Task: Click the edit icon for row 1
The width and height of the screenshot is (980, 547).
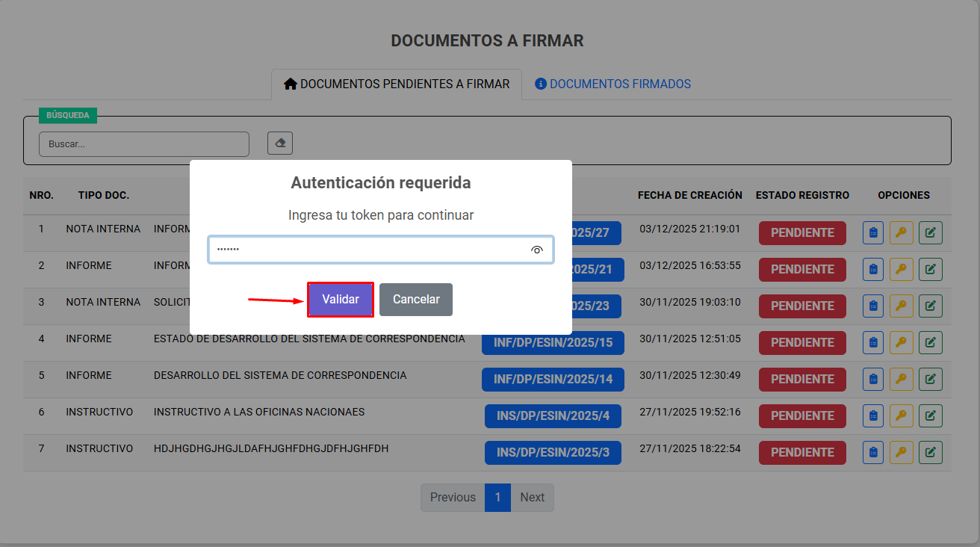Action: [930, 232]
